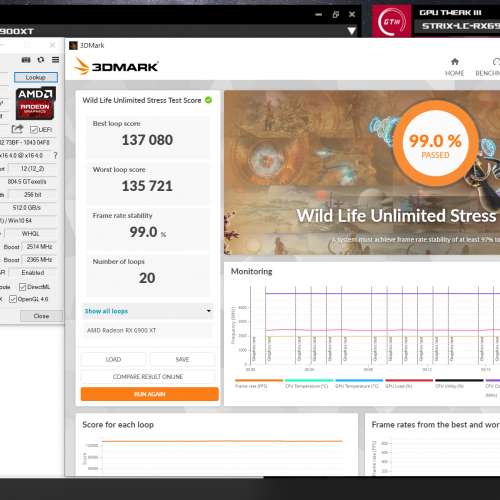The width and height of the screenshot is (500, 500).
Task: Toggle the UEFI checkbox in GPU-Z
Action: click(x=34, y=130)
